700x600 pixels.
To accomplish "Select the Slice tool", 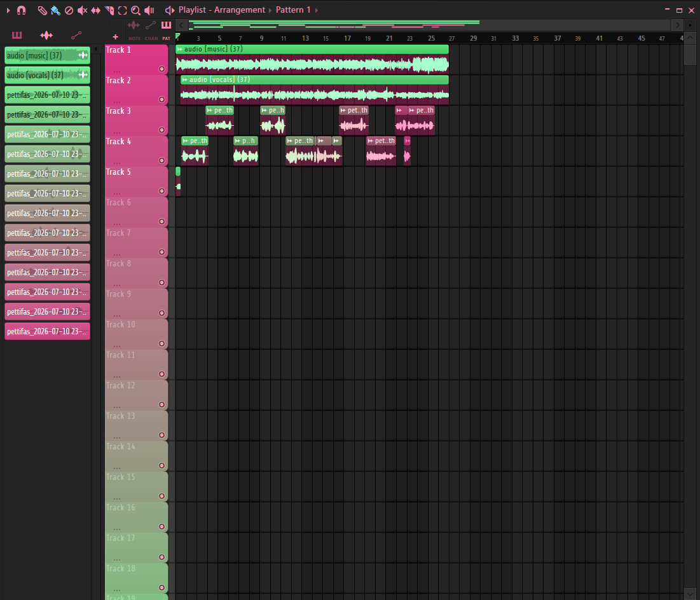I will point(109,10).
